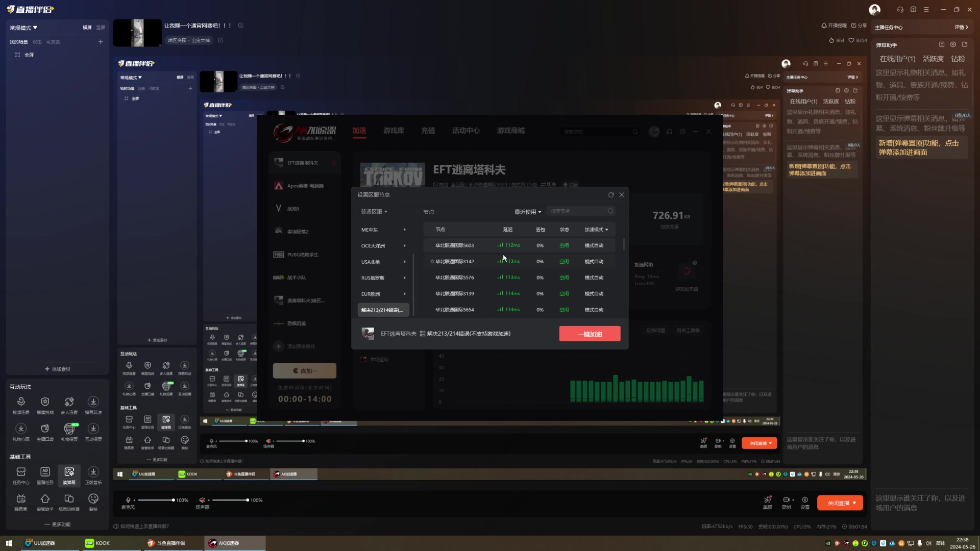The image size is (980, 551).
Task: Click 分享 in the main window header
Action: 859,26
